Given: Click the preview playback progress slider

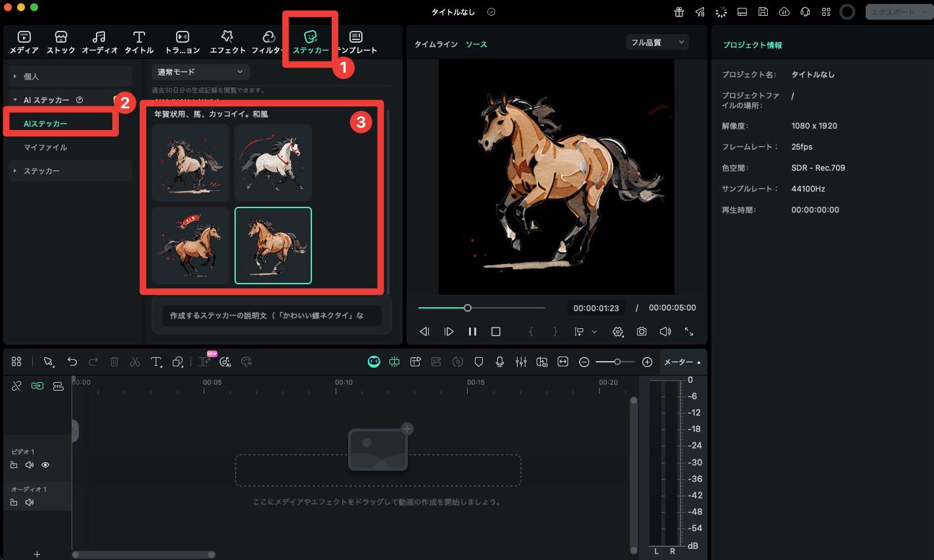Looking at the screenshot, I should point(481,307).
